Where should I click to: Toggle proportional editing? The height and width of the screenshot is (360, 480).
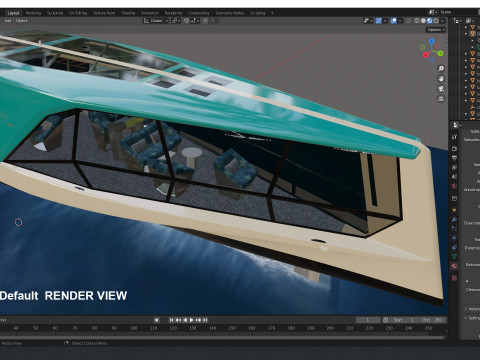click(205, 21)
